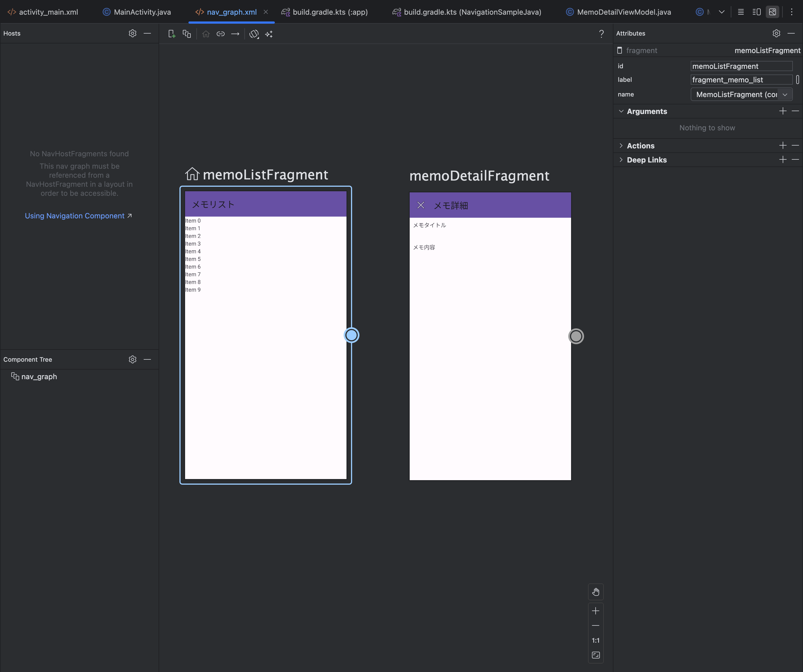Switch to Split view mode

(756, 12)
